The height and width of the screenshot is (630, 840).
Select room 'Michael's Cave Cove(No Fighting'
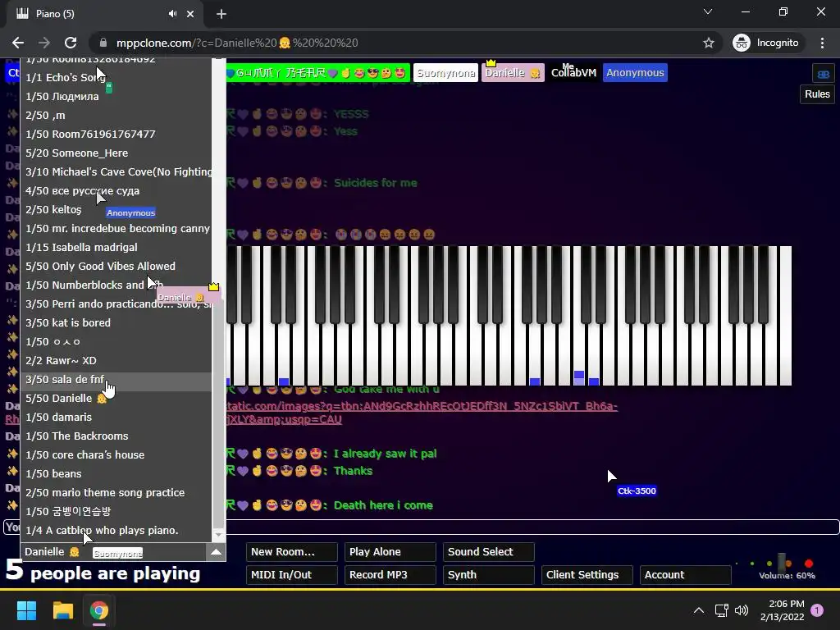click(116, 172)
